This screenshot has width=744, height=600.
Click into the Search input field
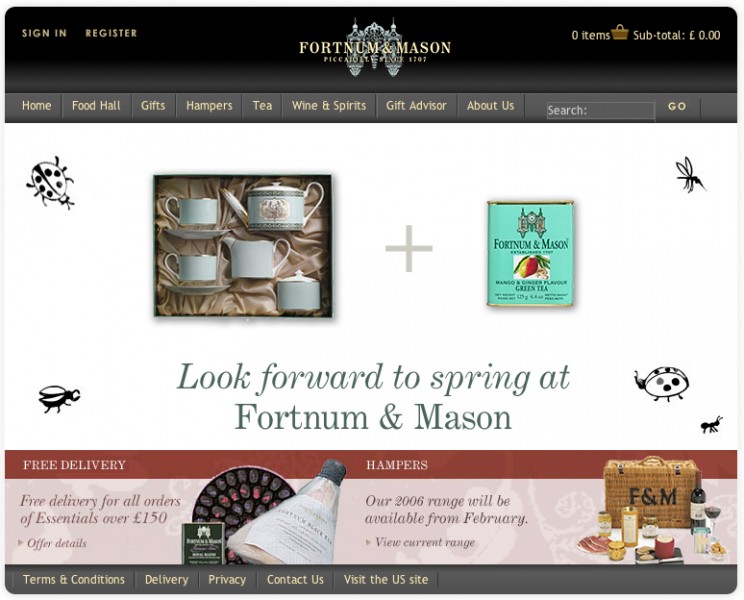point(601,111)
